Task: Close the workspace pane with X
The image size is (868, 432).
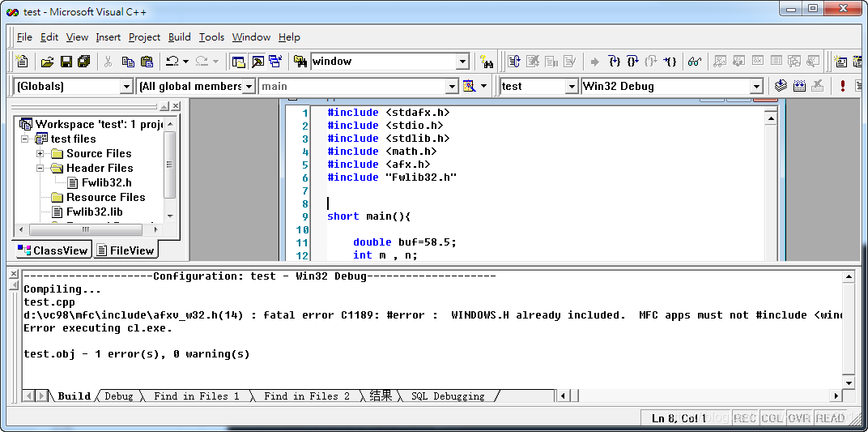Action: (175, 106)
